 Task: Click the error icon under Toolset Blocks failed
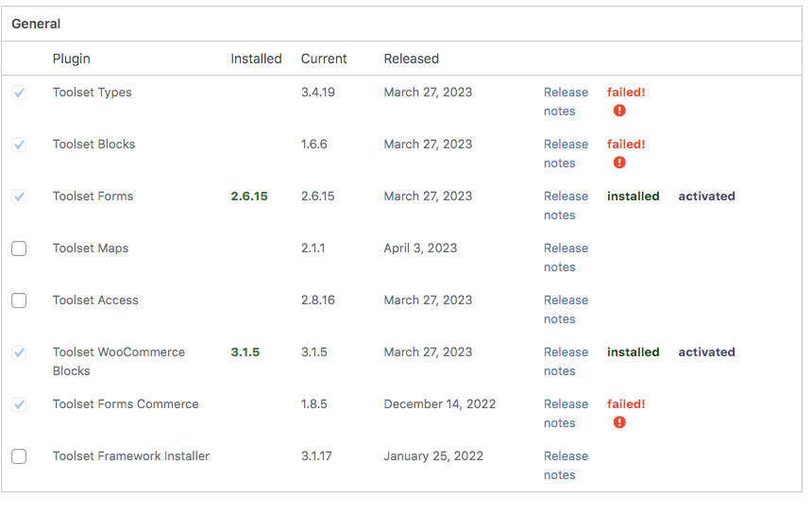click(619, 163)
